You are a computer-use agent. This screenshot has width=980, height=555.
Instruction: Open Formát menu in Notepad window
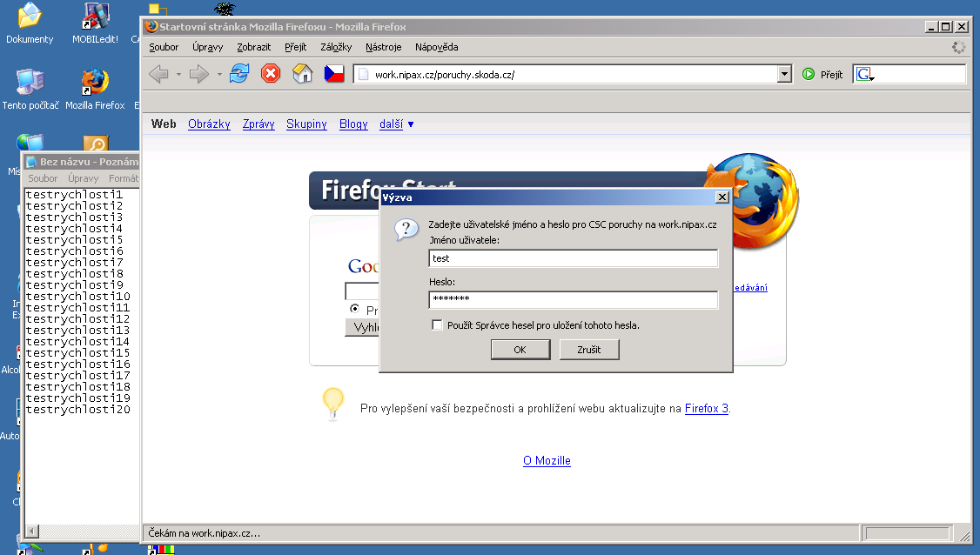(123, 178)
